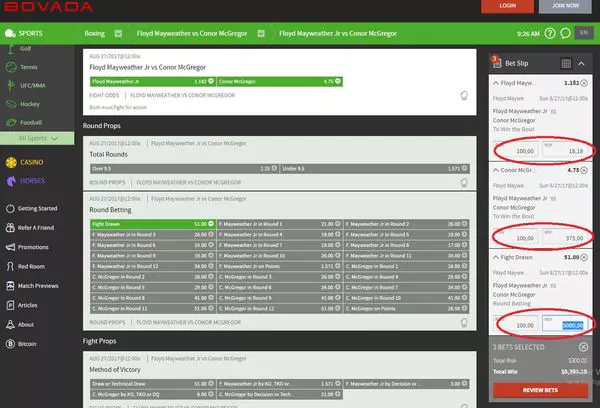Click the REVIEW BETS button
This screenshot has width=600, height=408.
pyautogui.click(x=540, y=390)
